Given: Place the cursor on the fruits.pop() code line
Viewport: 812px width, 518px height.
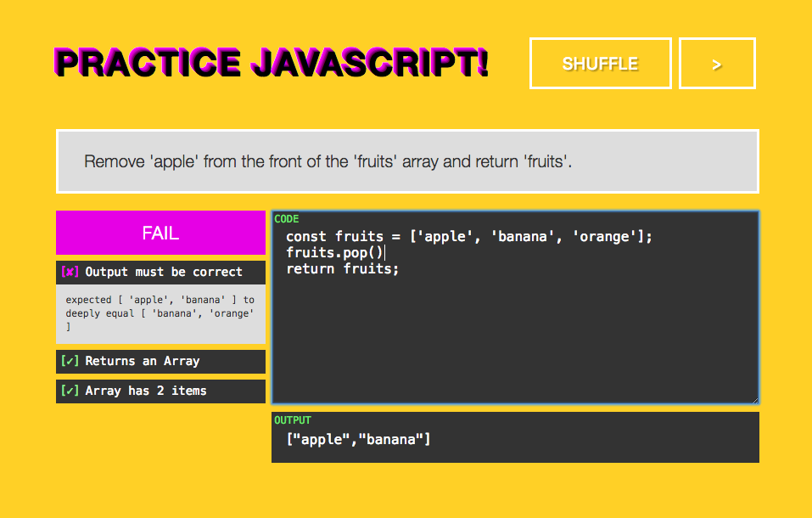Looking at the screenshot, I should [x=336, y=252].
